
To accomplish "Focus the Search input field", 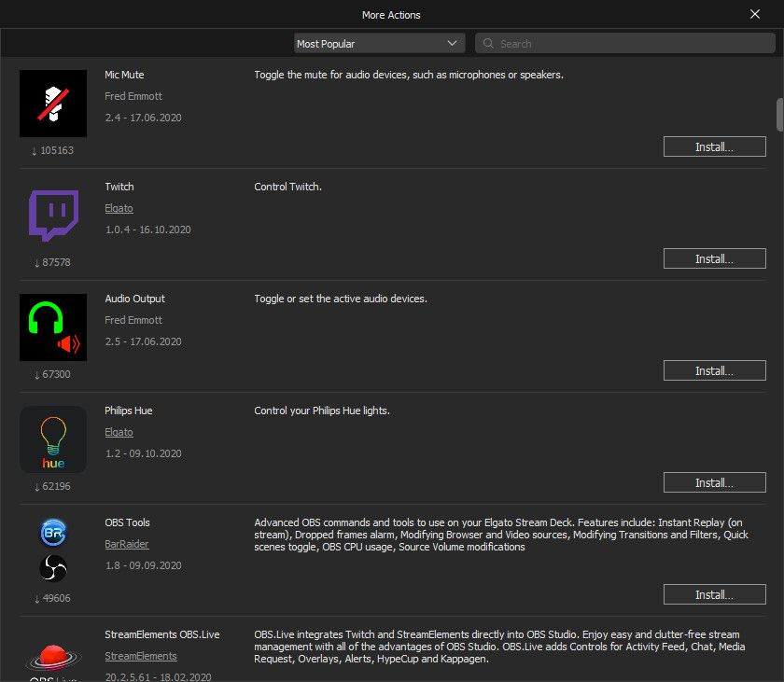I will [x=625, y=44].
